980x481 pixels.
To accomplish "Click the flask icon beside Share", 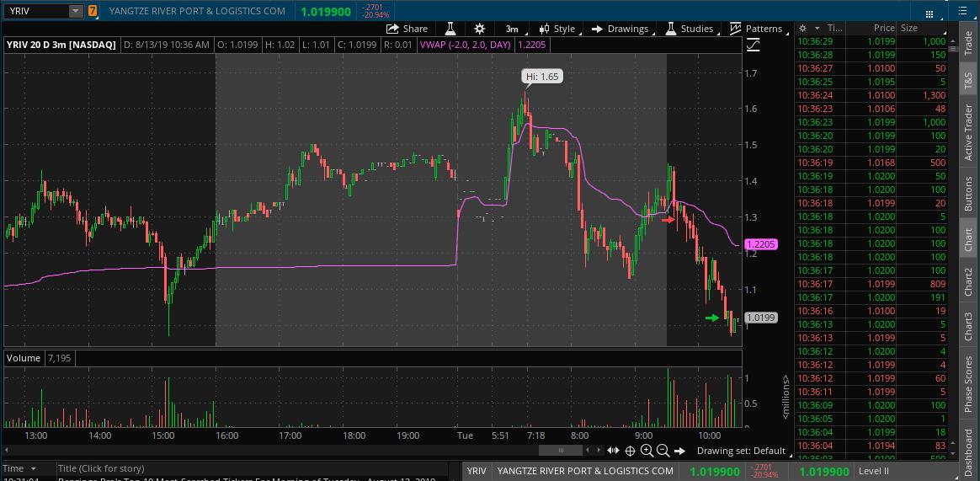I will [x=450, y=29].
